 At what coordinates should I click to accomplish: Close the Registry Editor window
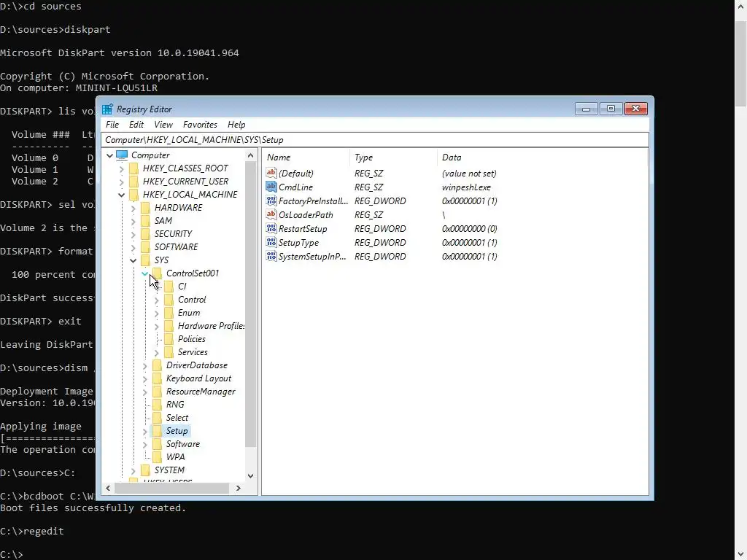[x=636, y=109]
